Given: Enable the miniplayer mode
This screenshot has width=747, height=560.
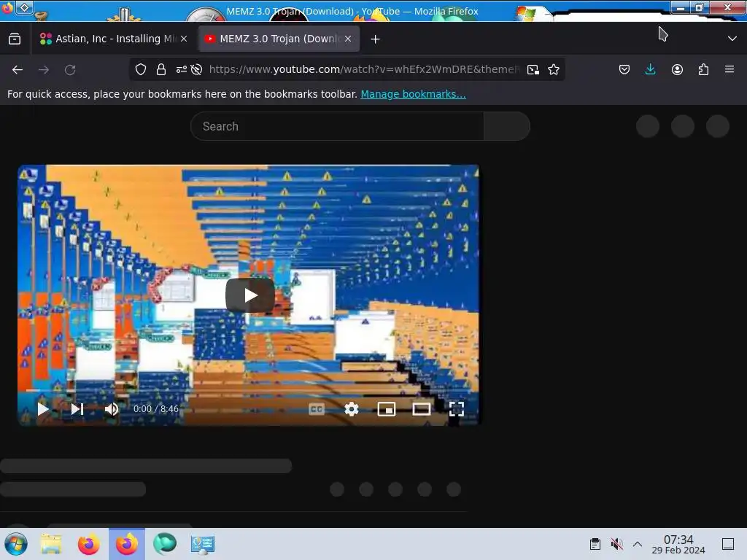Looking at the screenshot, I should click(387, 409).
